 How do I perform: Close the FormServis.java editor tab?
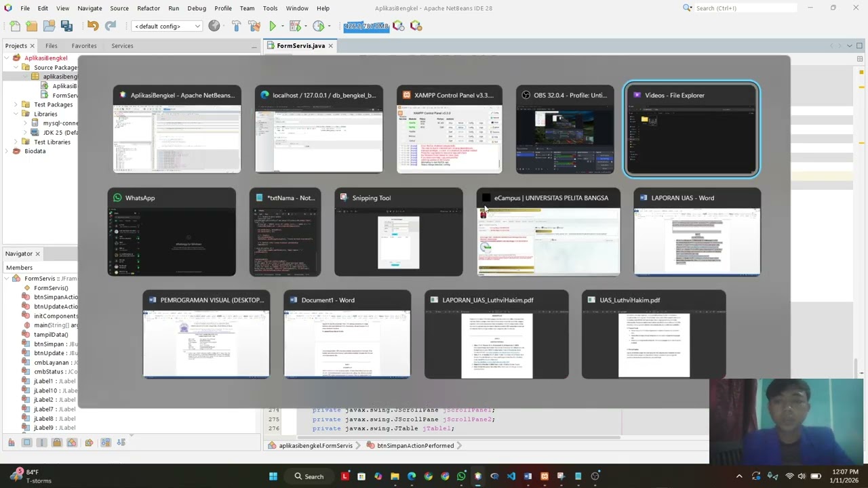[330, 45]
